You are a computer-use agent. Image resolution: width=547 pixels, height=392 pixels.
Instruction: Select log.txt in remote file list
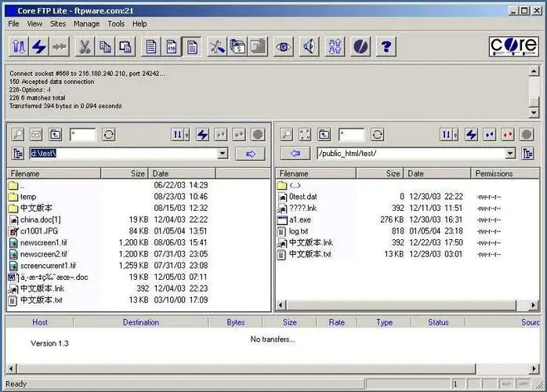click(299, 231)
